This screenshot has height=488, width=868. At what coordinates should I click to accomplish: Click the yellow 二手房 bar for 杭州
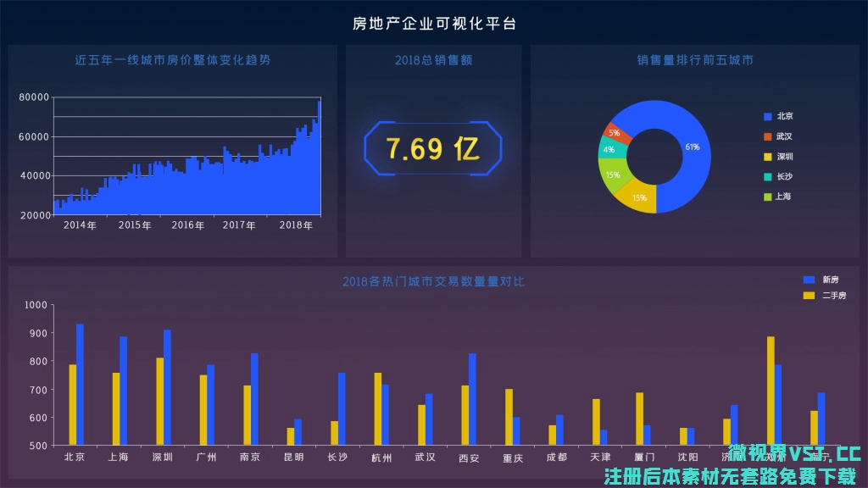(x=377, y=408)
